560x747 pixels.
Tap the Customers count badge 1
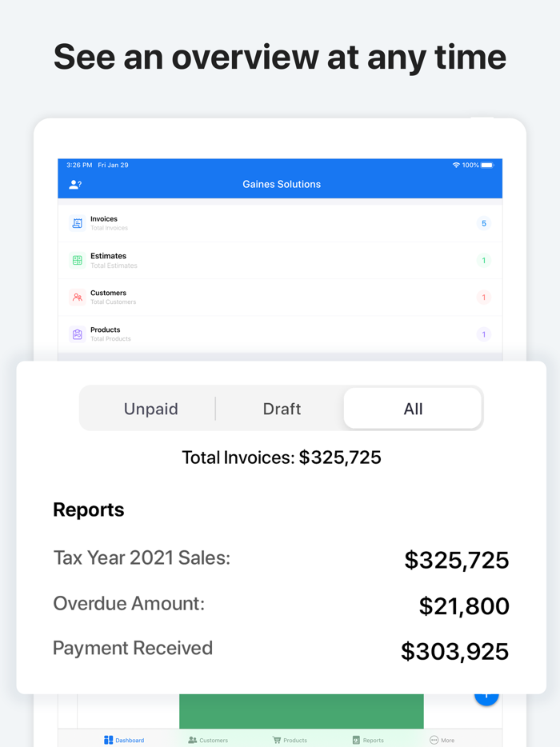click(x=484, y=298)
